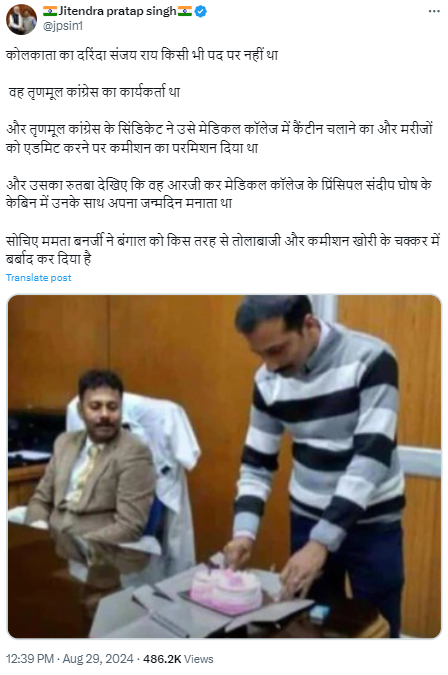448x675 pixels.
Task: Click the second line mentioning तृणमूल कांग्रेस का कार्यकर्ता
Action: (x=94, y=92)
